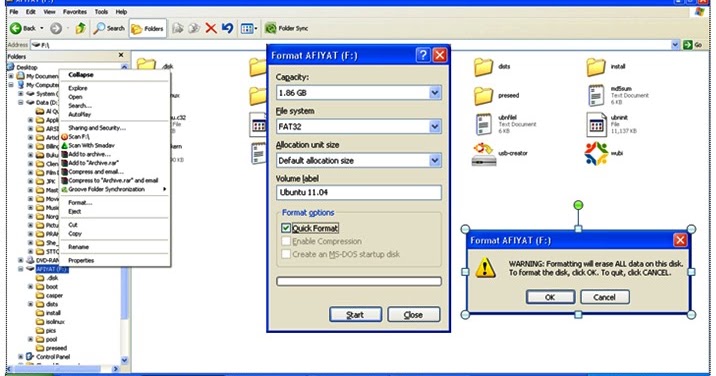Click the green Go button icon
The image size is (716, 376).
(x=688, y=44)
